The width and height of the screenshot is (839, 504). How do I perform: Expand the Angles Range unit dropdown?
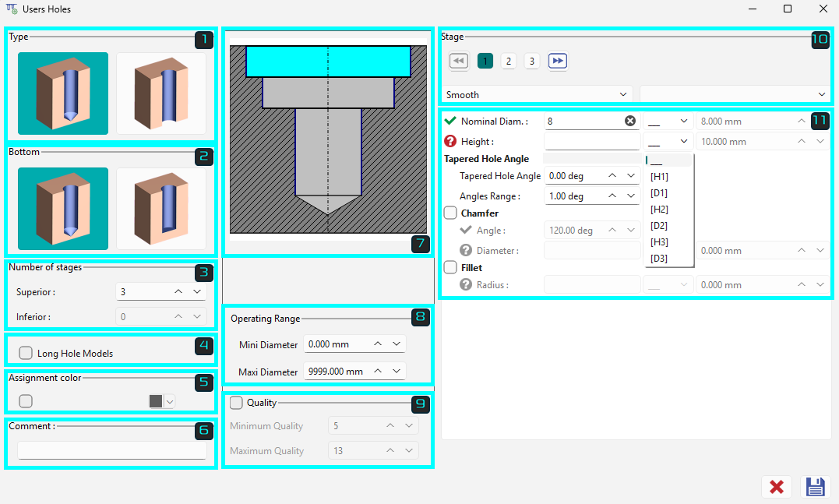click(633, 196)
